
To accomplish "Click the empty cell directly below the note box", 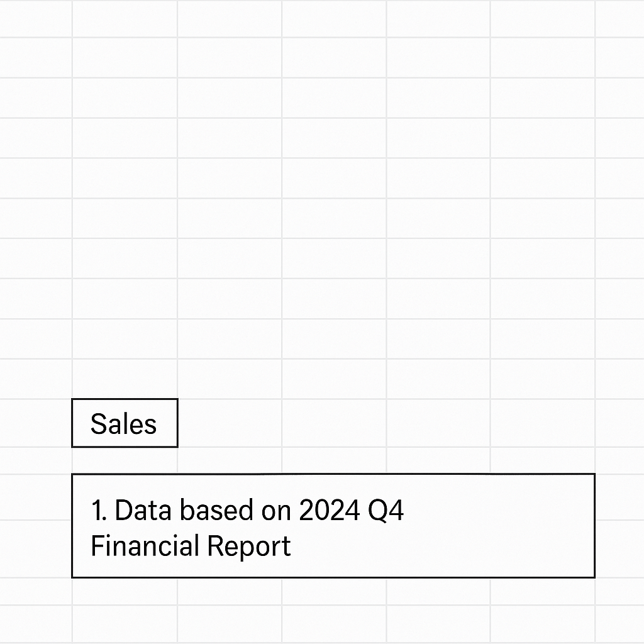I will click(x=125, y=591).
